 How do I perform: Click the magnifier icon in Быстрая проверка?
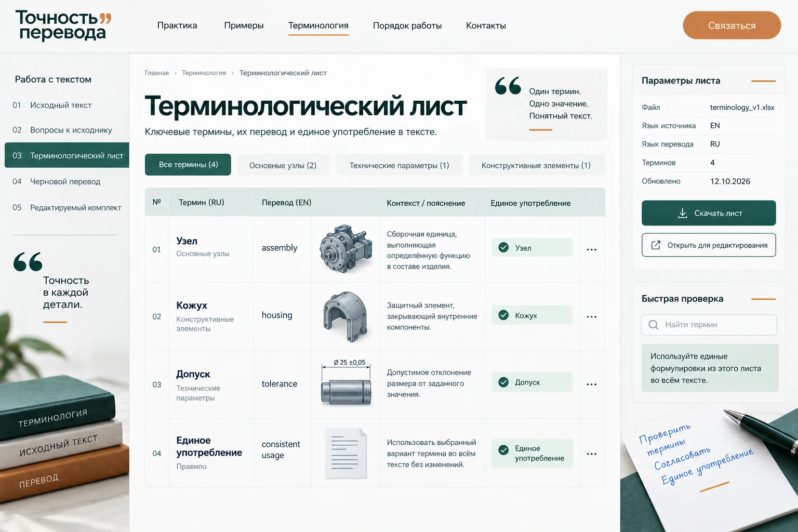[x=654, y=325]
